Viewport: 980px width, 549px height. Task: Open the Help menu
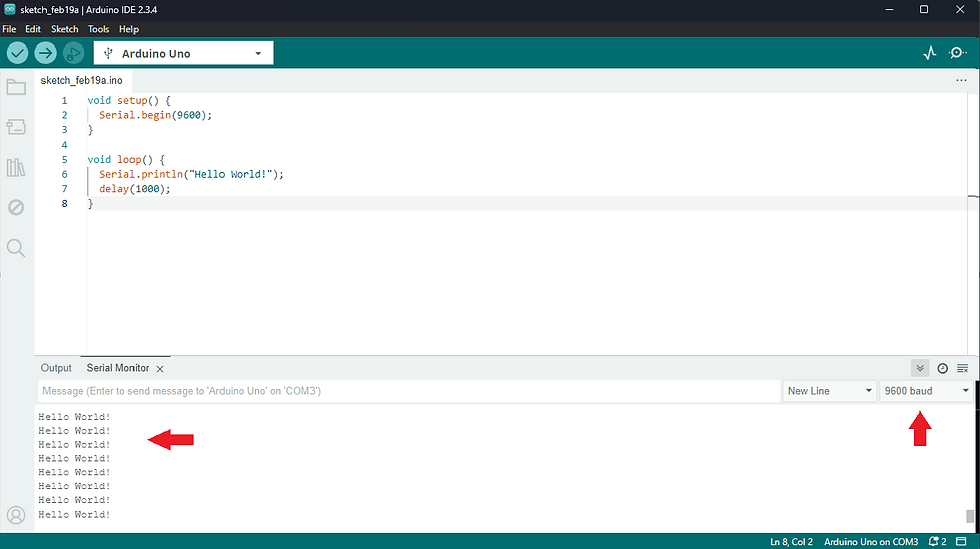coord(129,29)
